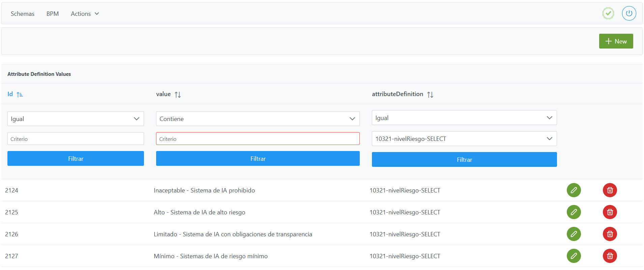Image resolution: width=644 pixels, height=270 pixels.
Task: Open the Id Igual operator dropdown
Action: coord(76,119)
